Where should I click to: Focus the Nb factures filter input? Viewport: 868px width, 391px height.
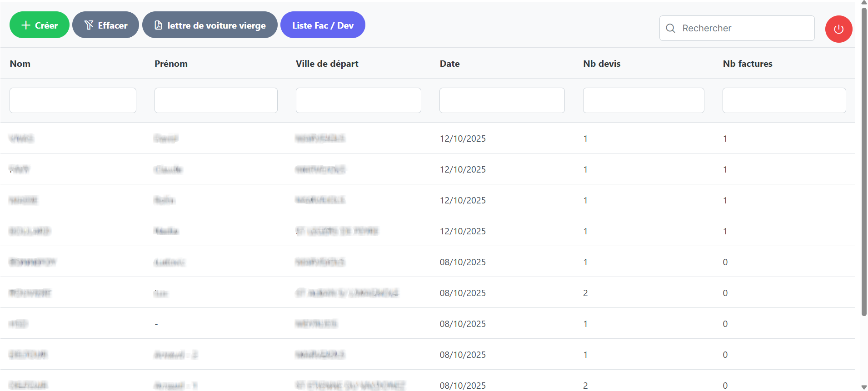tap(784, 100)
